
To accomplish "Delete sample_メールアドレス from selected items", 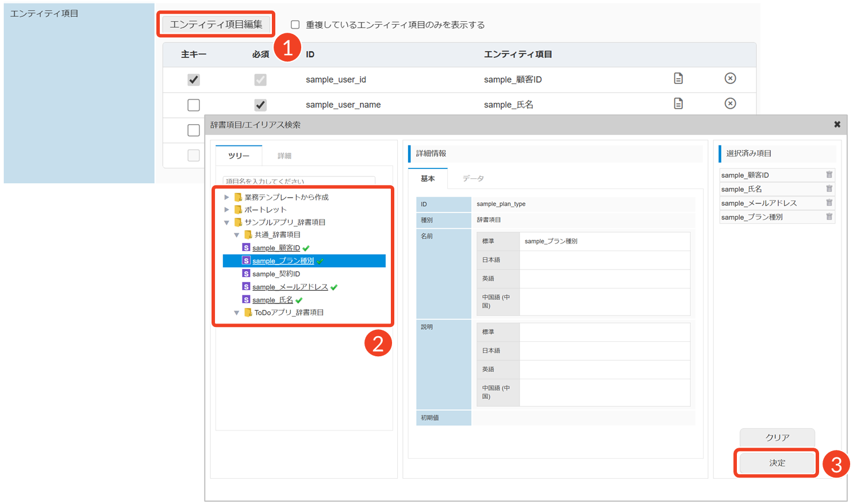I will pyautogui.click(x=829, y=203).
